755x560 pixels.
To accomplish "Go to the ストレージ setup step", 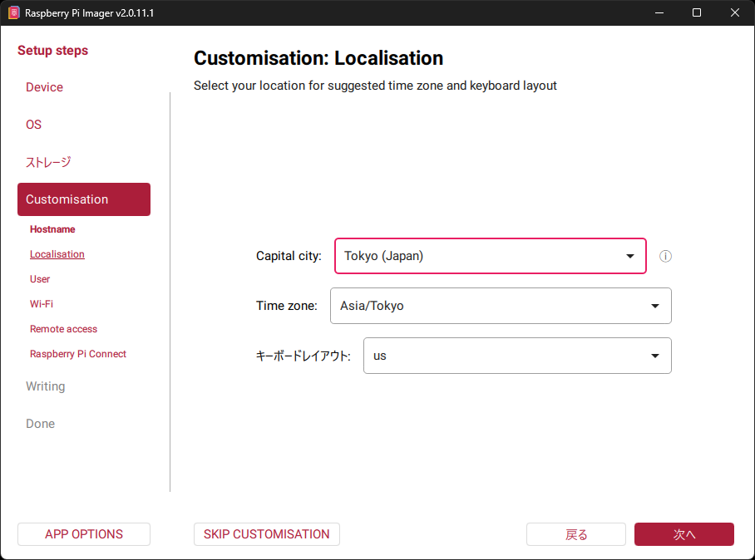I will pos(48,162).
